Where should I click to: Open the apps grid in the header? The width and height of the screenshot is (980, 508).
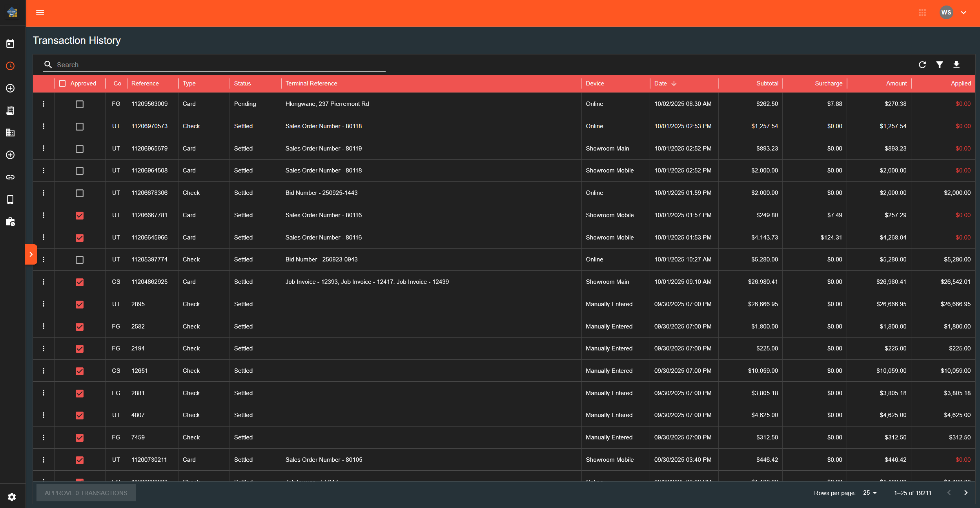(x=922, y=13)
